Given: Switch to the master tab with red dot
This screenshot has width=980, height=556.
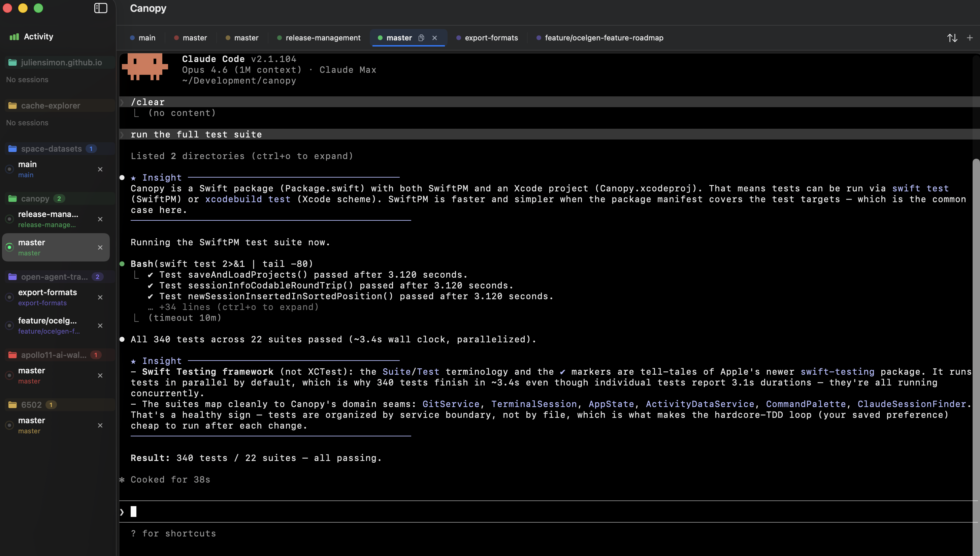Looking at the screenshot, I should coord(190,38).
